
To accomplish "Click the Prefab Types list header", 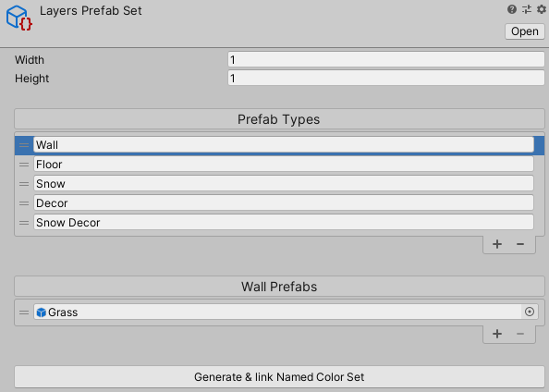I will 279,119.
